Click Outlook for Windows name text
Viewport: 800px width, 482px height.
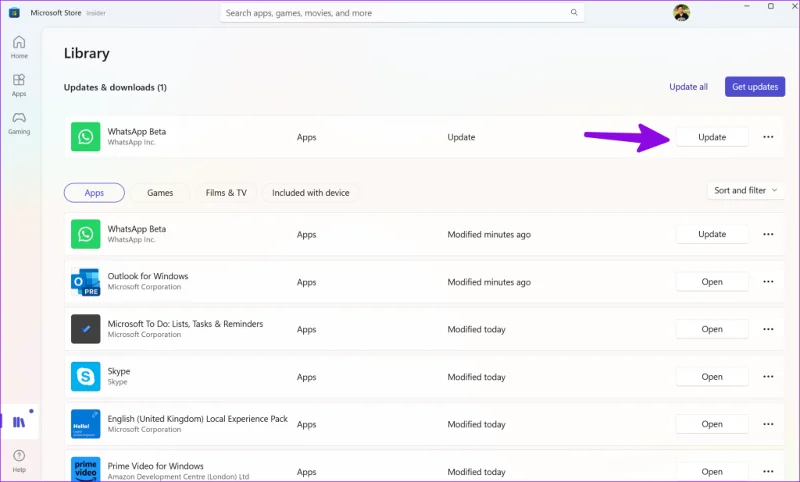coord(147,276)
